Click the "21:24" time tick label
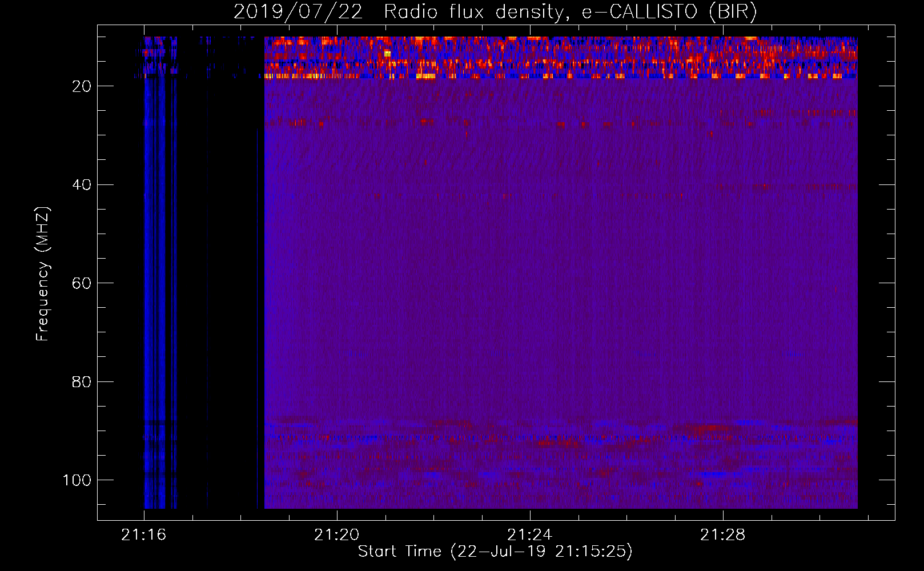Image resolution: width=924 pixels, height=571 pixels. (x=530, y=534)
